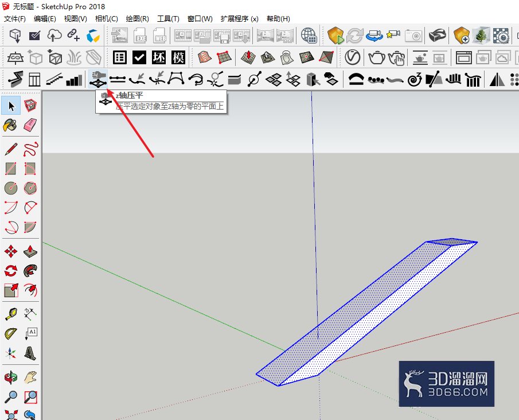The image size is (519, 420).
Task: Pick the Tape Measure tool
Action: (x=10, y=314)
